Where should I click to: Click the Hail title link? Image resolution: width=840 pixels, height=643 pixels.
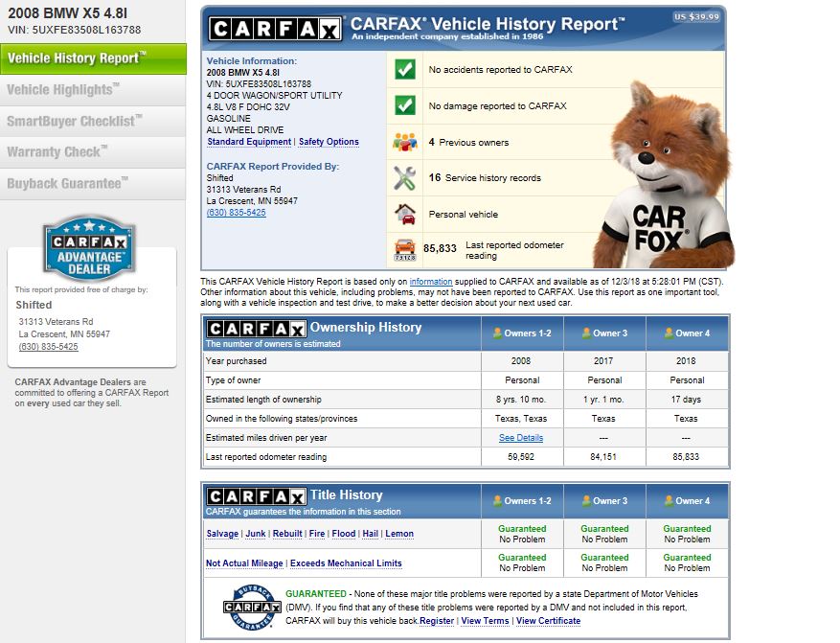370,534
